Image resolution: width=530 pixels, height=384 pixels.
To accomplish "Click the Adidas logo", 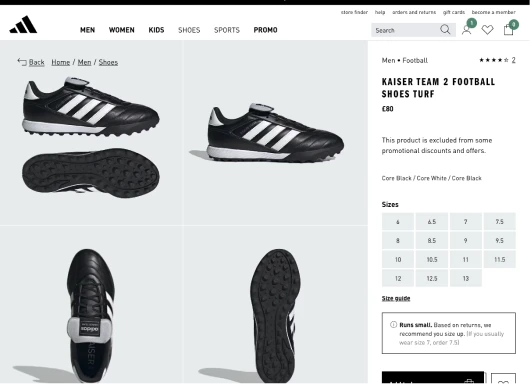I will tap(23, 25).
